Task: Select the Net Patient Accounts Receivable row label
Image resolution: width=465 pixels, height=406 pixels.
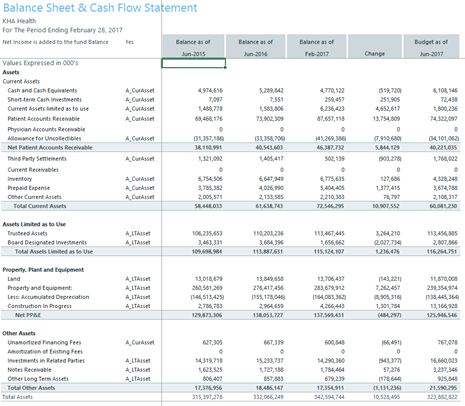Action: pyautogui.click(x=50, y=147)
